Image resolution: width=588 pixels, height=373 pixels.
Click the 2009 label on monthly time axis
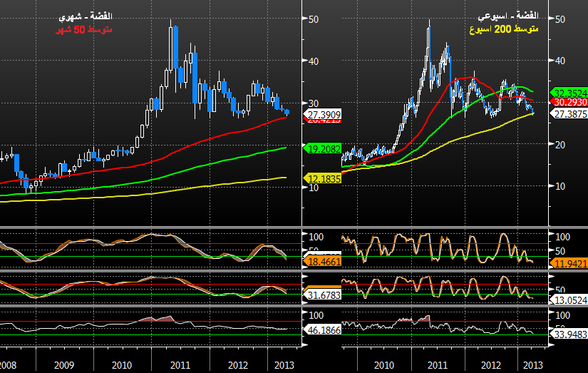coord(64,365)
